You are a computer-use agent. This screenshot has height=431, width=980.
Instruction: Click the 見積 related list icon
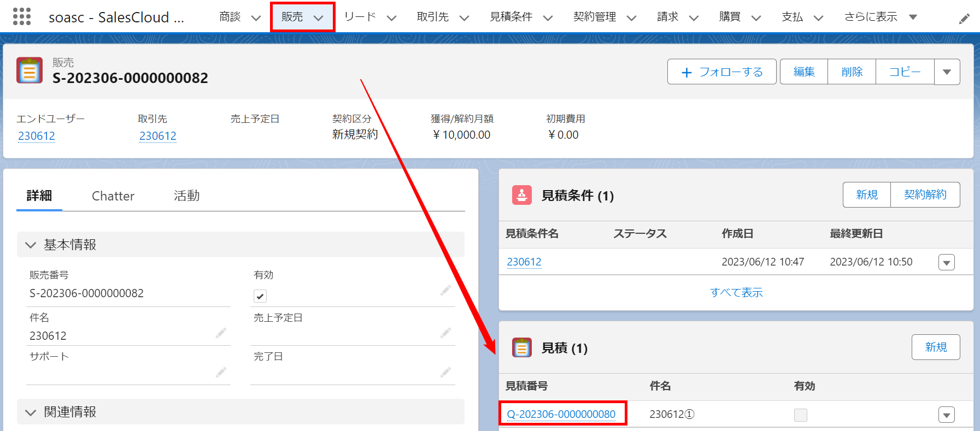pyautogui.click(x=521, y=347)
